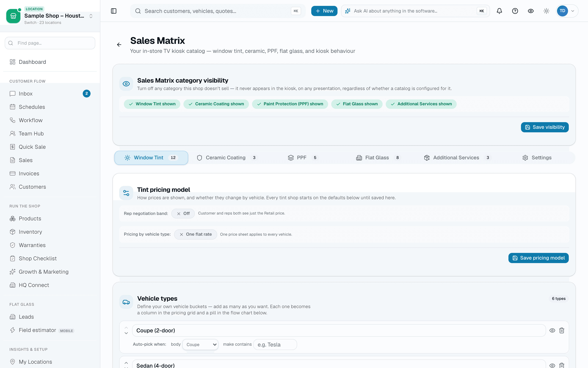This screenshot has height=368, width=588.
Task: Hide the Coupe (2-door) vehicle type
Action: [552, 330]
